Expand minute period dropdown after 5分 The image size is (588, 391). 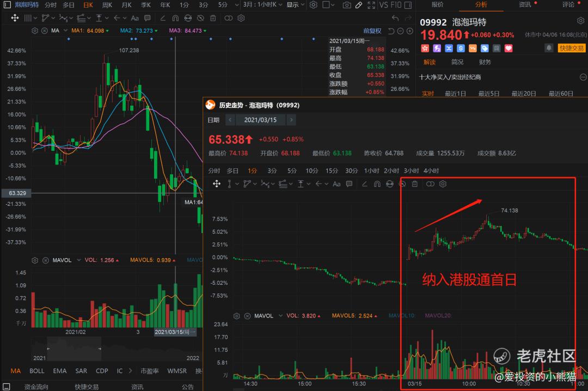click(237, 5)
